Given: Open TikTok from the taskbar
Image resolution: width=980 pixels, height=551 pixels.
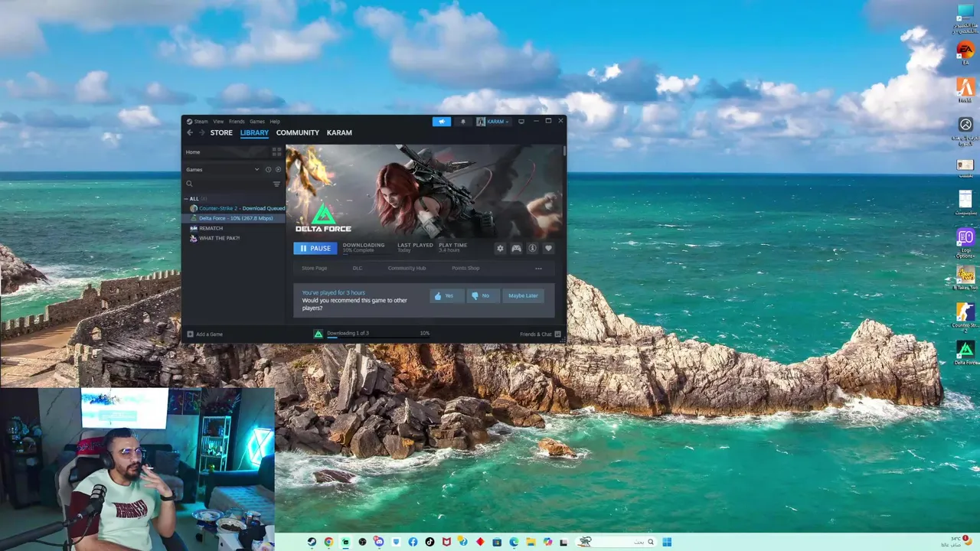Looking at the screenshot, I should click(x=430, y=542).
